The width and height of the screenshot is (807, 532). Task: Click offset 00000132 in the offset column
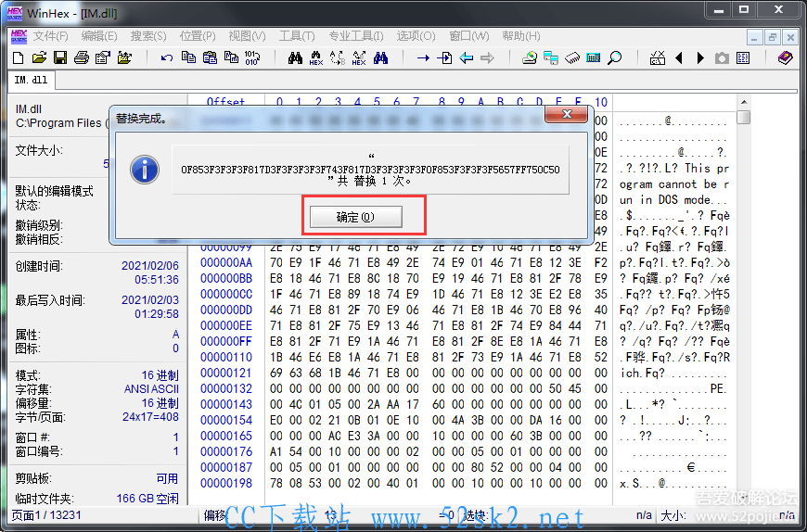click(x=226, y=388)
